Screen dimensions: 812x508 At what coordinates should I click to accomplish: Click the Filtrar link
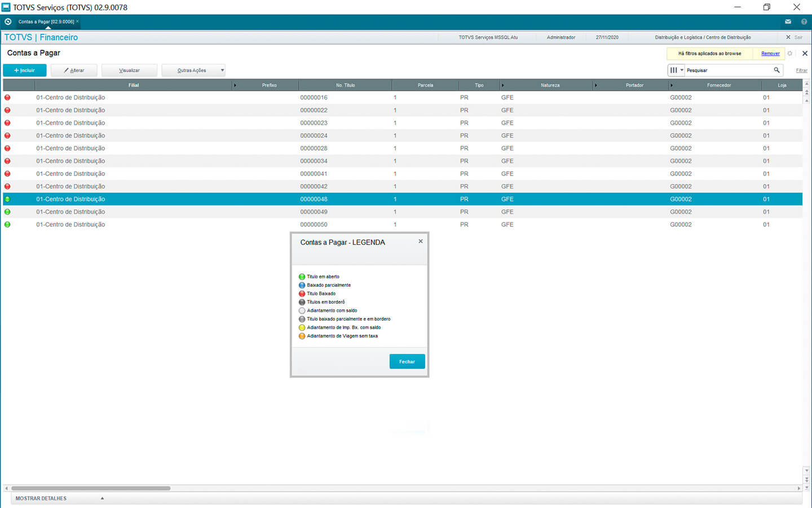click(x=801, y=71)
